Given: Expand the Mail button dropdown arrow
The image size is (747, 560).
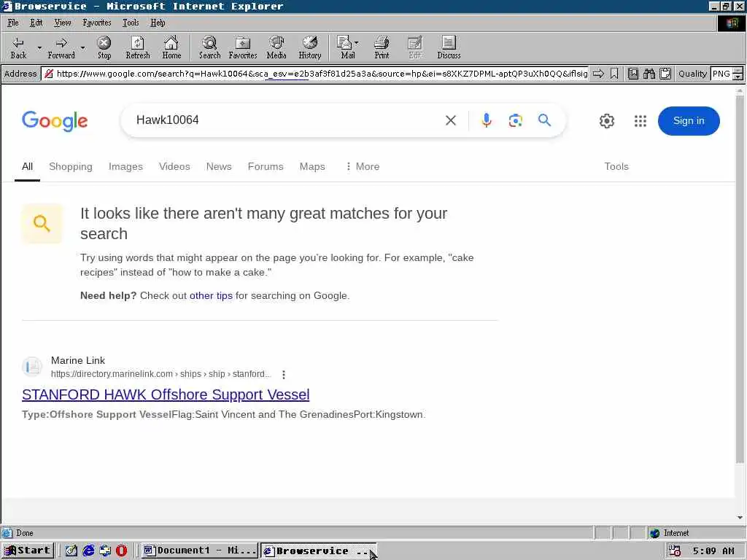Looking at the screenshot, I should click(357, 43).
